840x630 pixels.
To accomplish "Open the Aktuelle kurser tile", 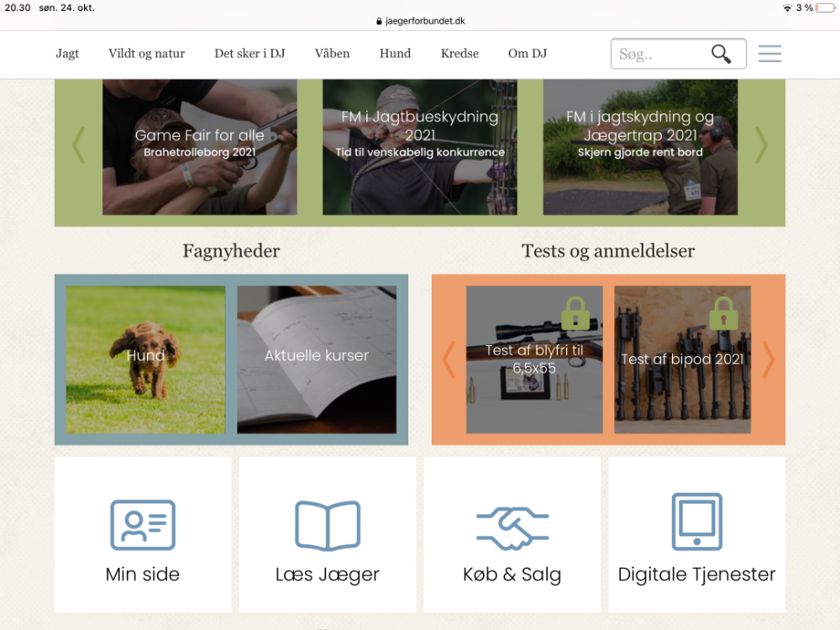I will (x=317, y=360).
